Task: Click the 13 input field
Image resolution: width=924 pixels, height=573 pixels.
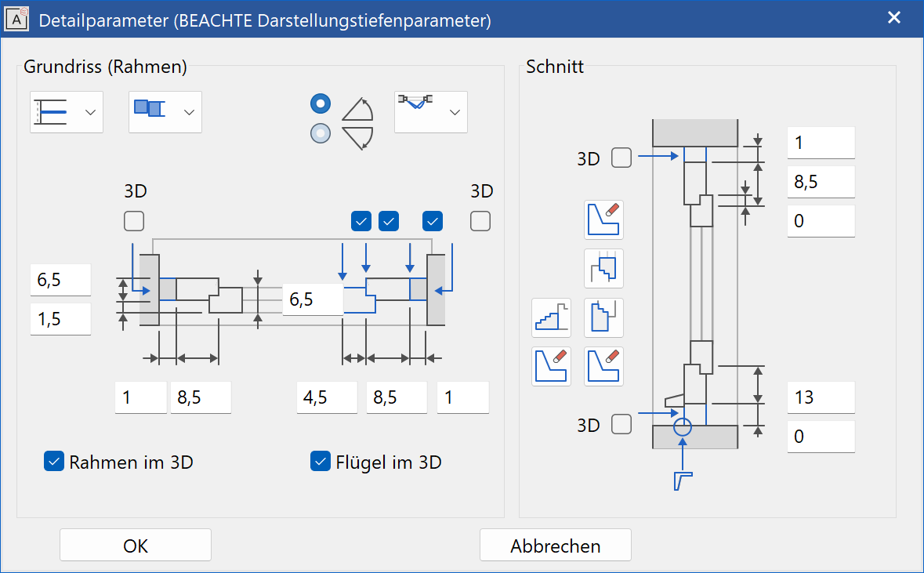Action: point(821,397)
